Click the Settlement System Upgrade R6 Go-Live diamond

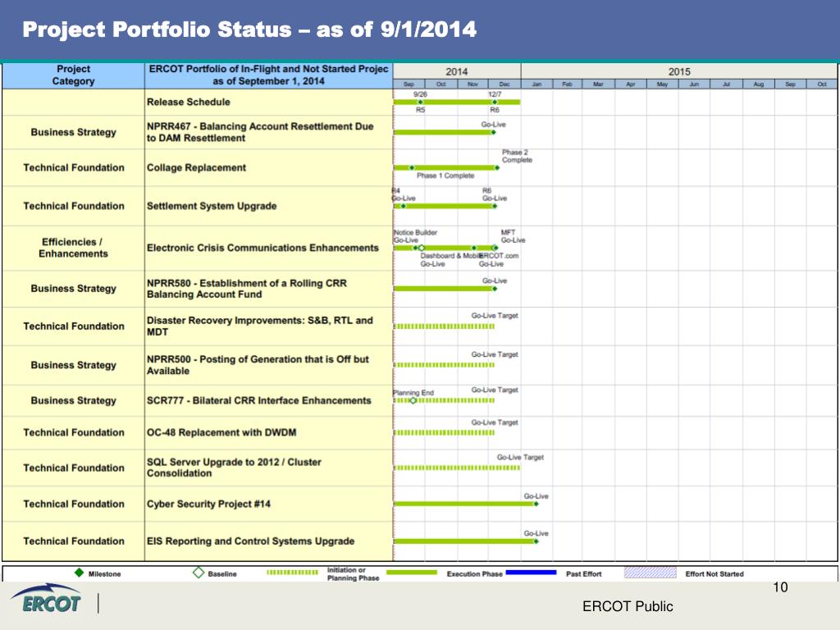click(494, 206)
